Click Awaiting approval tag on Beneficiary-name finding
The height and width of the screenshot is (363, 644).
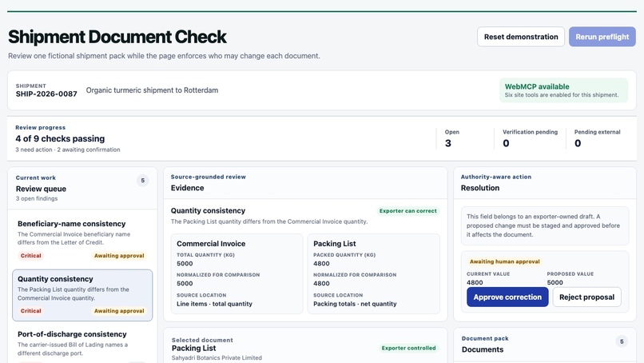[x=119, y=256]
